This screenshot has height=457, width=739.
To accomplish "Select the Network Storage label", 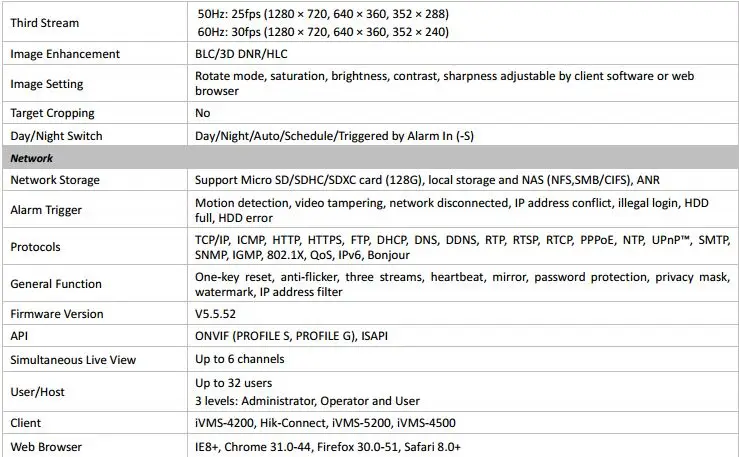I will (55, 180).
